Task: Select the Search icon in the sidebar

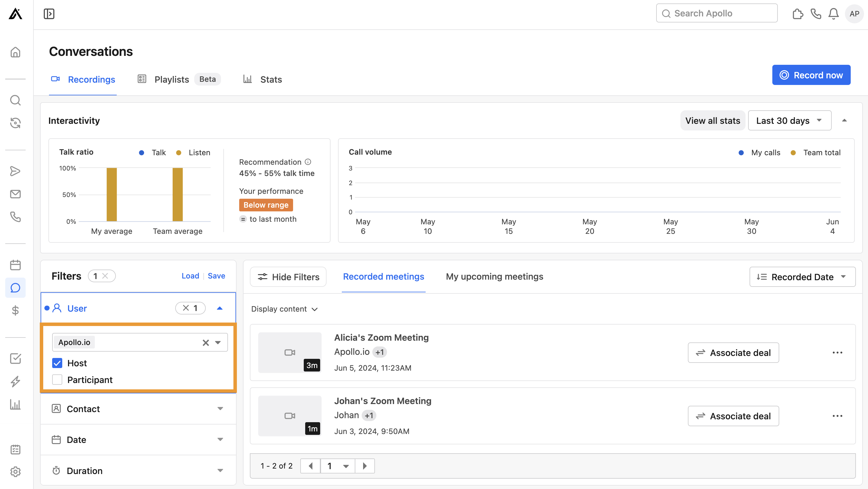Action: pyautogui.click(x=16, y=100)
